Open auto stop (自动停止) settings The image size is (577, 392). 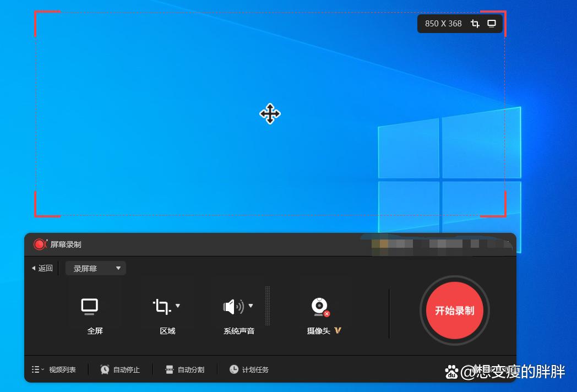click(126, 369)
